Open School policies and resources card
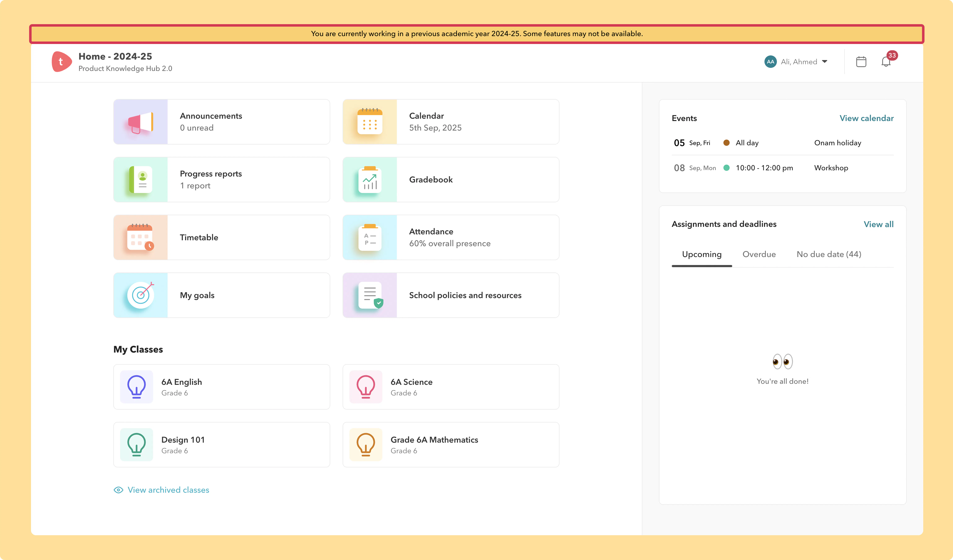953x560 pixels. [x=451, y=295]
